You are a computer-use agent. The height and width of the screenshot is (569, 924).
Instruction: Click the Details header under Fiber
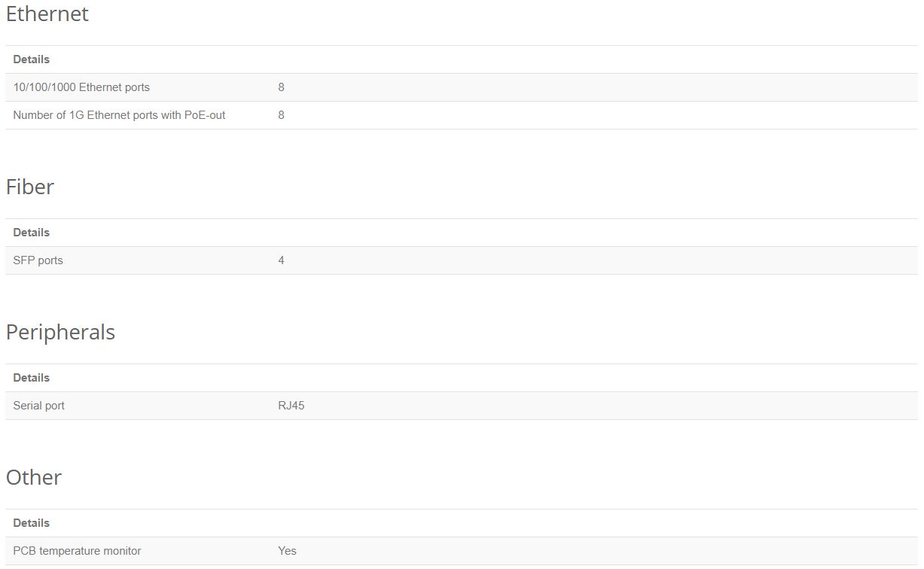(x=32, y=233)
